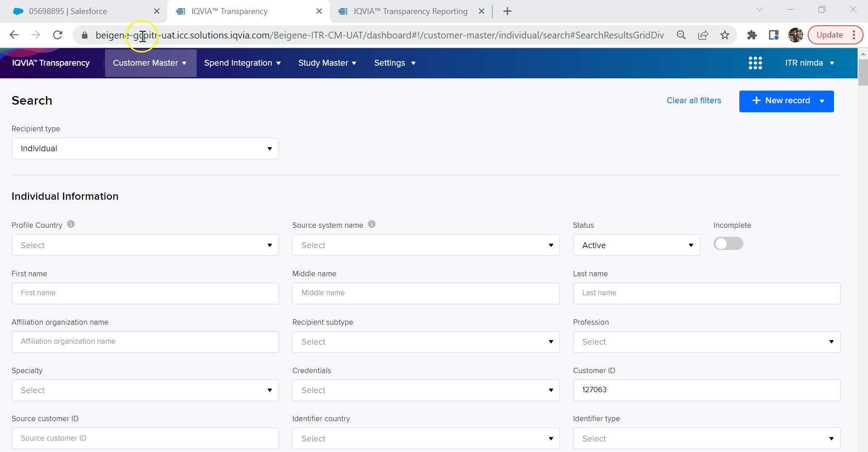Screen dimensions: 868x452
Task: Open the Spend Integration menu
Action: coord(242,63)
